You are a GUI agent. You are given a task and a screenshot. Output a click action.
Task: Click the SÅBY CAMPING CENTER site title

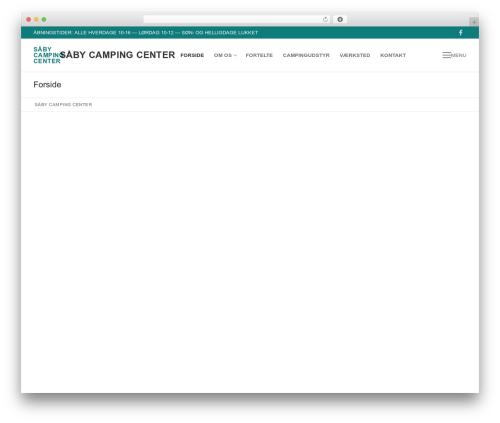(118, 55)
